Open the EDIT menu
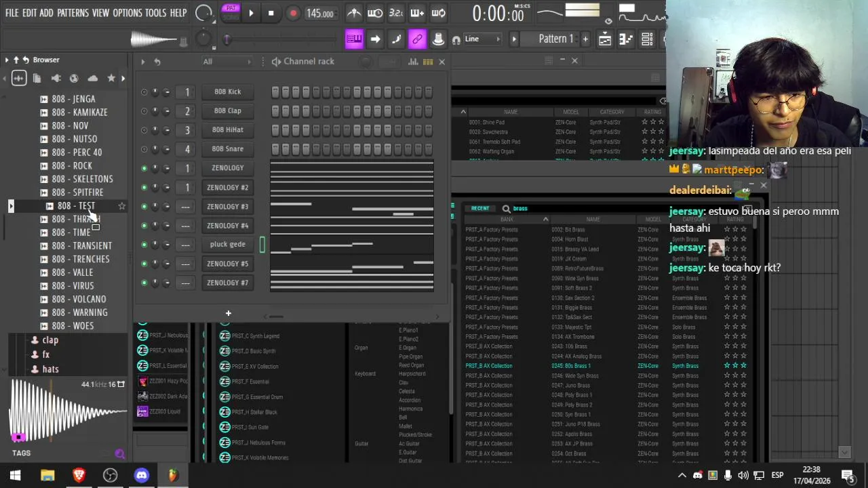The image size is (868, 488). pos(29,13)
